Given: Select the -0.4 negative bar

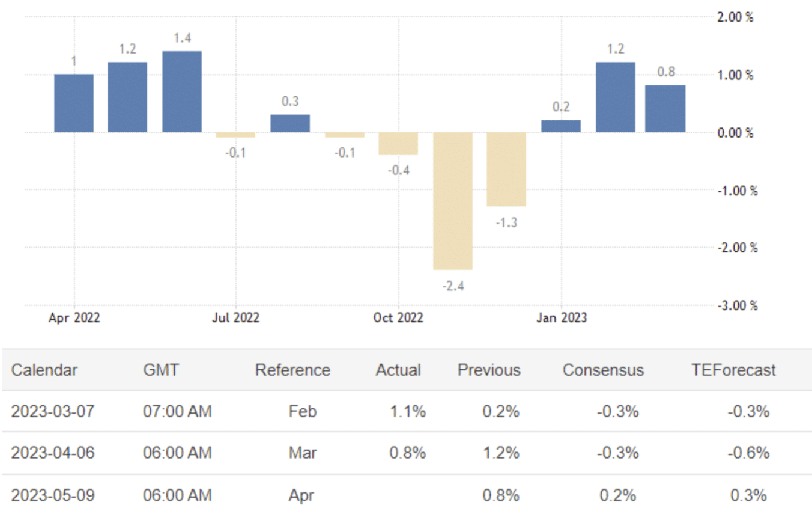Looking at the screenshot, I should click(398, 144).
